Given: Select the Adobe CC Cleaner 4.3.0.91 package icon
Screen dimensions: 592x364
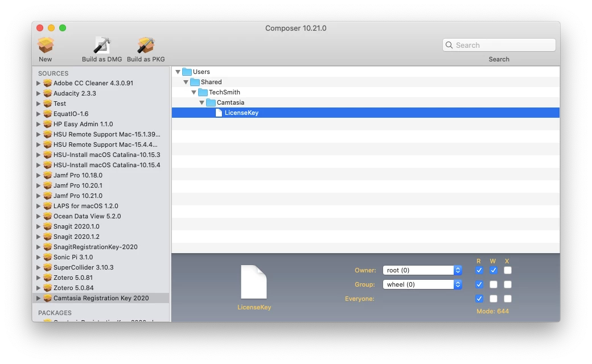Looking at the screenshot, I should 47,83.
